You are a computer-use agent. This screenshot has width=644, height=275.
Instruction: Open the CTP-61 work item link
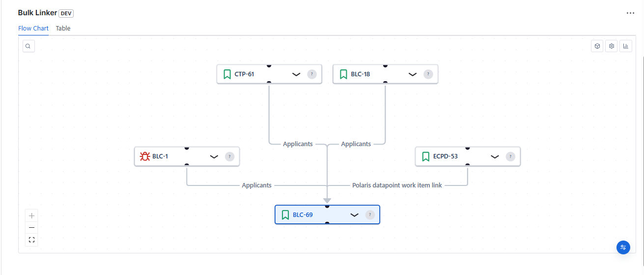[x=244, y=74]
